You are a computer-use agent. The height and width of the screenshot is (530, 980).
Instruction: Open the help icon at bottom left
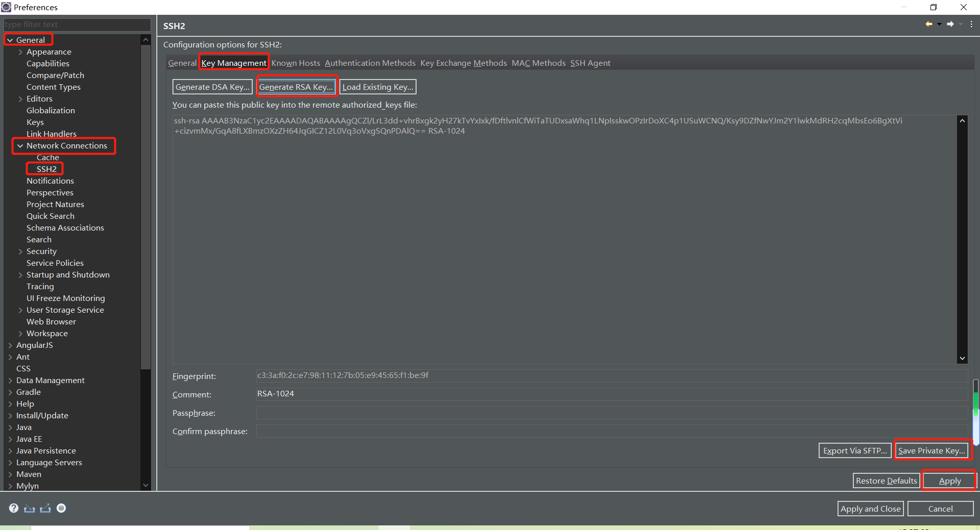pyautogui.click(x=14, y=508)
